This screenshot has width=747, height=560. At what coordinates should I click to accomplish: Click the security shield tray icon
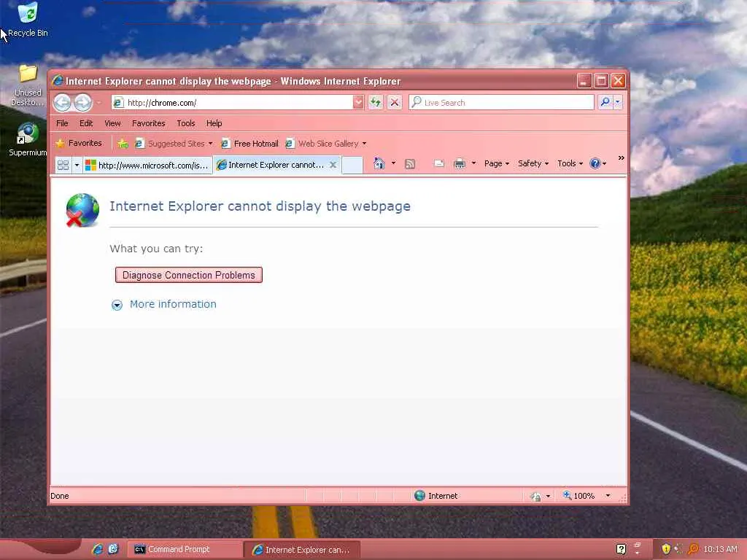click(x=666, y=549)
